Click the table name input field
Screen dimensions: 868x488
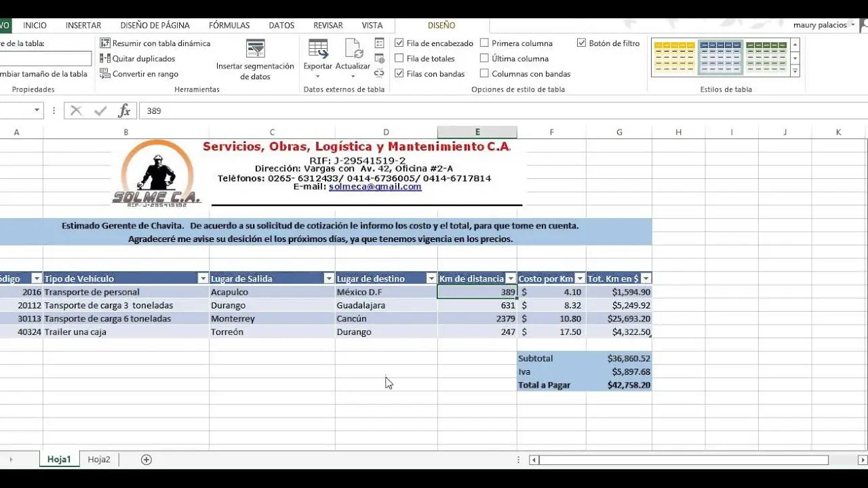[45, 58]
